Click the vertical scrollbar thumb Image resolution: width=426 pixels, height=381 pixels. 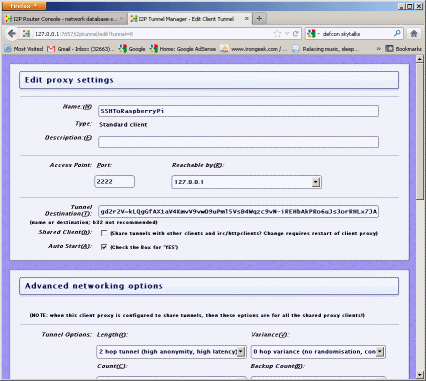coord(420,132)
